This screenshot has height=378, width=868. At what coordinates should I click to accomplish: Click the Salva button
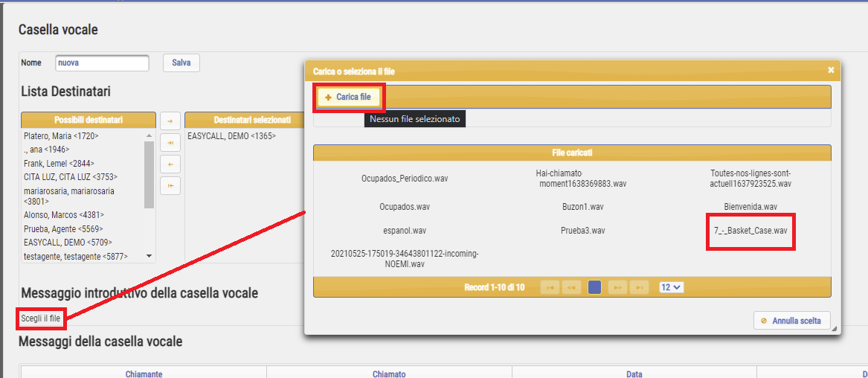181,63
